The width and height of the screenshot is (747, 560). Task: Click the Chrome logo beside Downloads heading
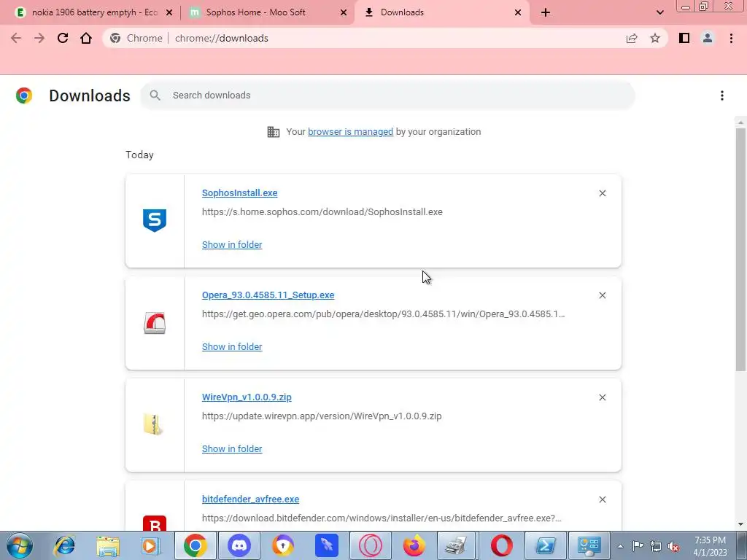point(24,96)
